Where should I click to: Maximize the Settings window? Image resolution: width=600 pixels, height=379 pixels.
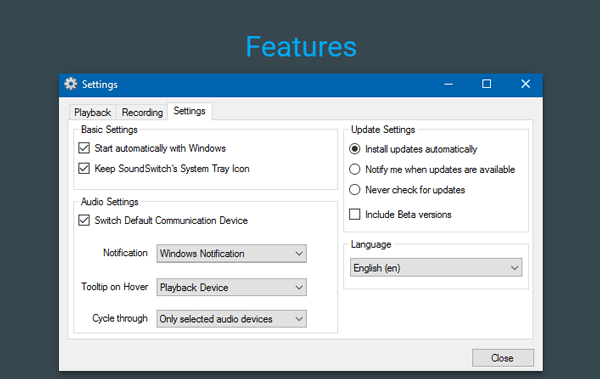pos(486,84)
